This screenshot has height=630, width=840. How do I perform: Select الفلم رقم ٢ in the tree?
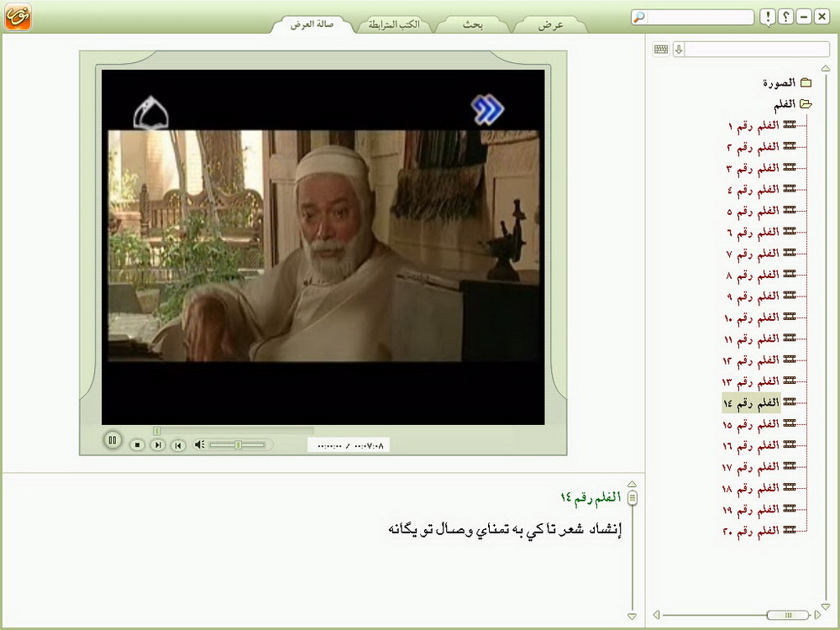[753, 147]
